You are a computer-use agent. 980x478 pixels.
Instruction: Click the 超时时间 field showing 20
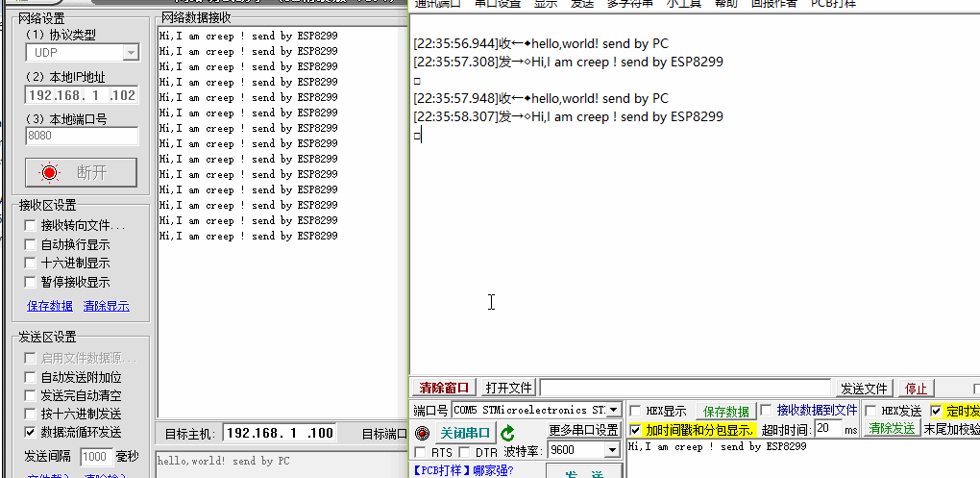(829, 429)
